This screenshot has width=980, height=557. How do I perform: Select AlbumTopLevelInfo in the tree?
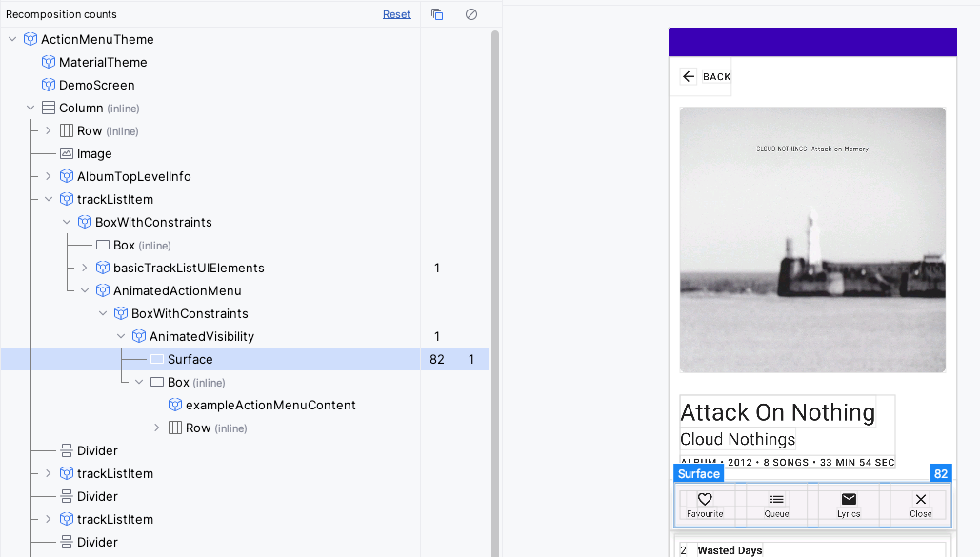[x=133, y=176]
